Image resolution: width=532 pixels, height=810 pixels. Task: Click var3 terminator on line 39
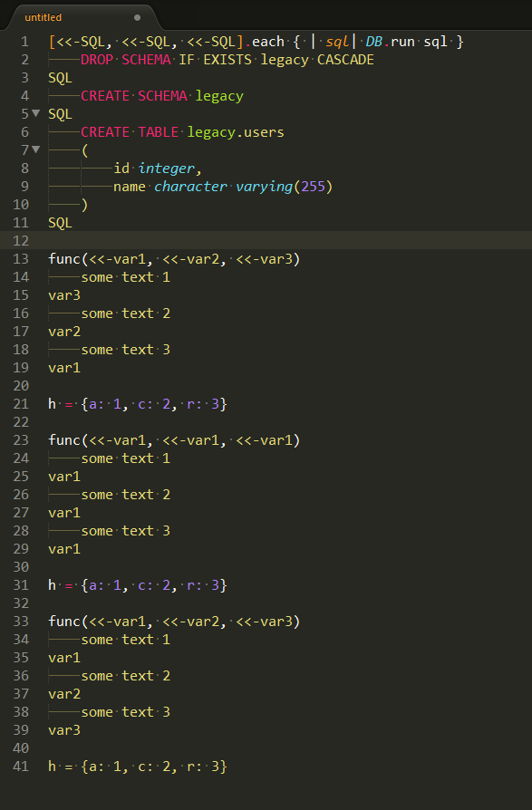(64, 730)
